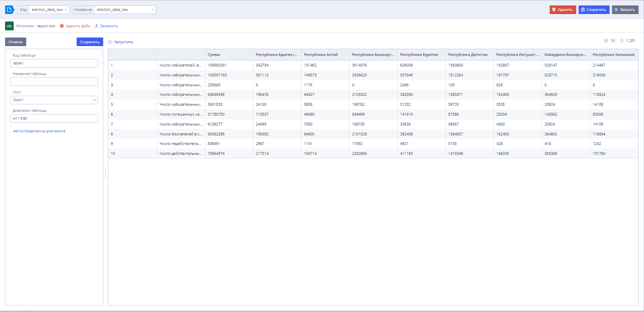Clear the Код field with its x icon
The width and height of the screenshot is (644, 312).
click(66, 10)
